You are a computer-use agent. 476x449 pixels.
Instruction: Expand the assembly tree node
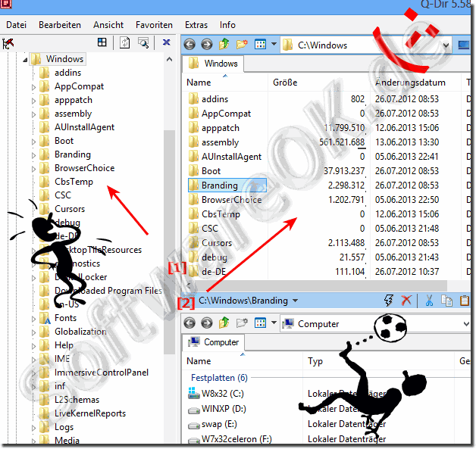click(33, 114)
